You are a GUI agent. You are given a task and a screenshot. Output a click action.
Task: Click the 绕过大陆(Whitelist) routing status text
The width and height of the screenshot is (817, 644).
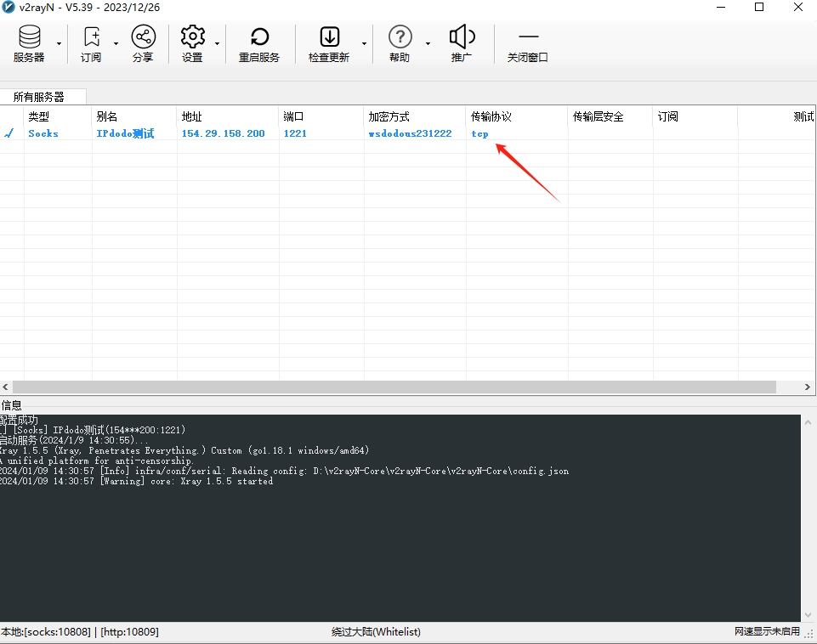click(x=376, y=632)
